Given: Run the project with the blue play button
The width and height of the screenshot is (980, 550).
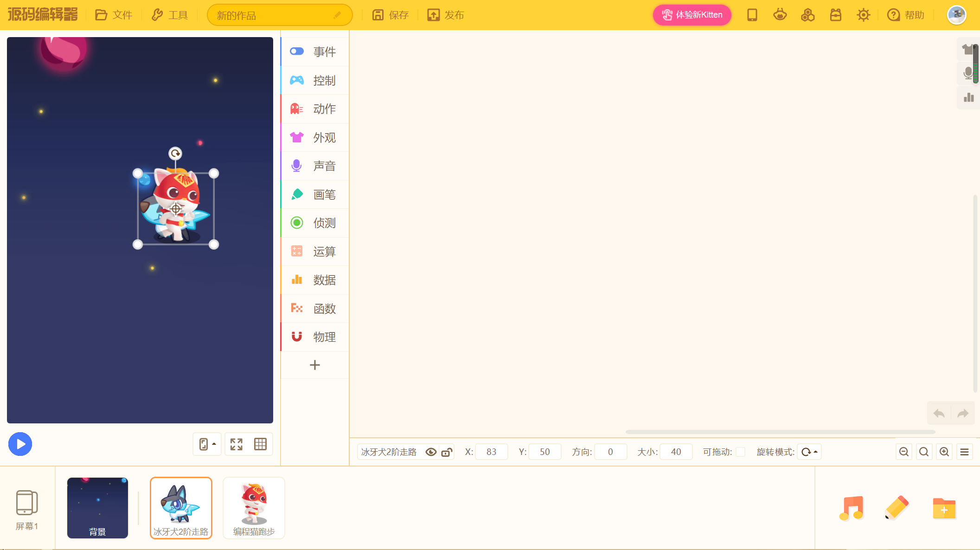Looking at the screenshot, I should [20, 444].
